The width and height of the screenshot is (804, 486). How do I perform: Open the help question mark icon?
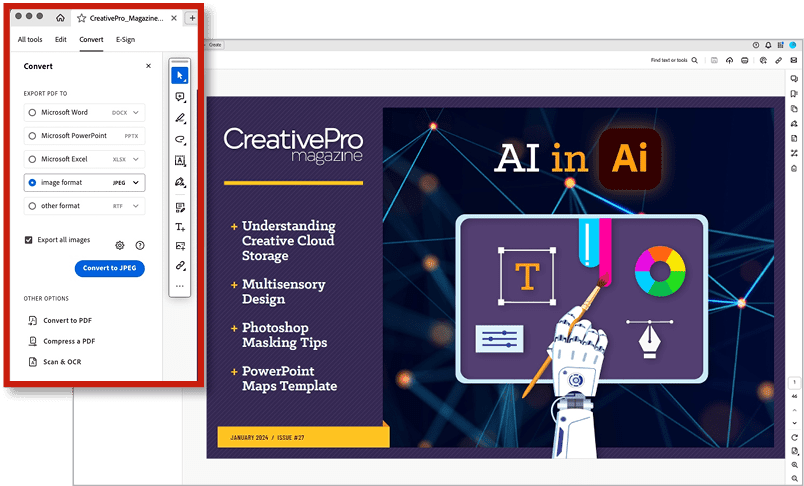point(139,246)
